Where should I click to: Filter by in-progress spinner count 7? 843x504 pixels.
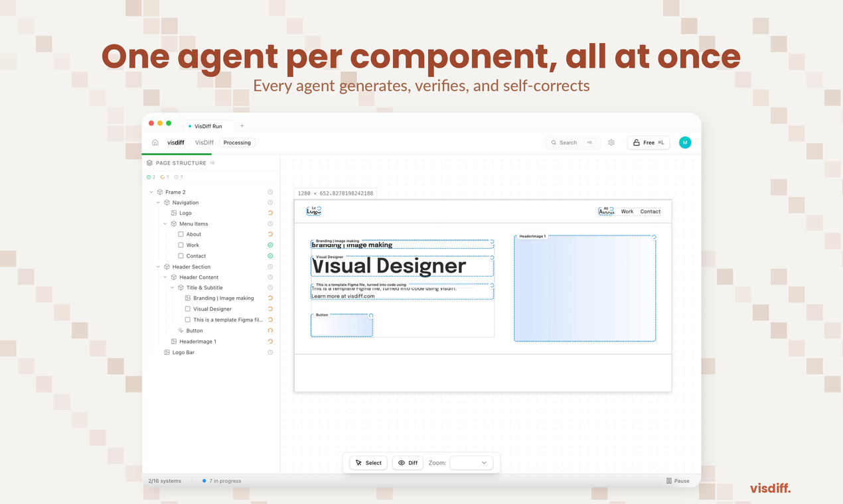165,177
